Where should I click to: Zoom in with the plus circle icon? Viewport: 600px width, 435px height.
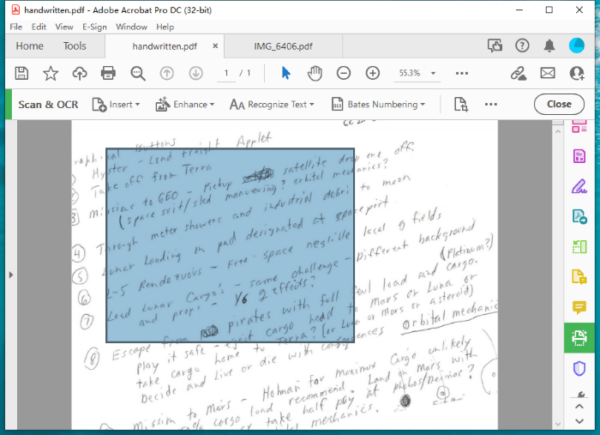pyautogui.click(x=373, y=73)
